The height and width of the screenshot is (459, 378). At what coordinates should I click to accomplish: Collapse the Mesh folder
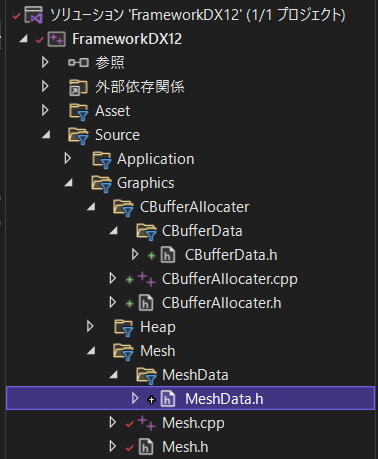(x=91, y=351)
